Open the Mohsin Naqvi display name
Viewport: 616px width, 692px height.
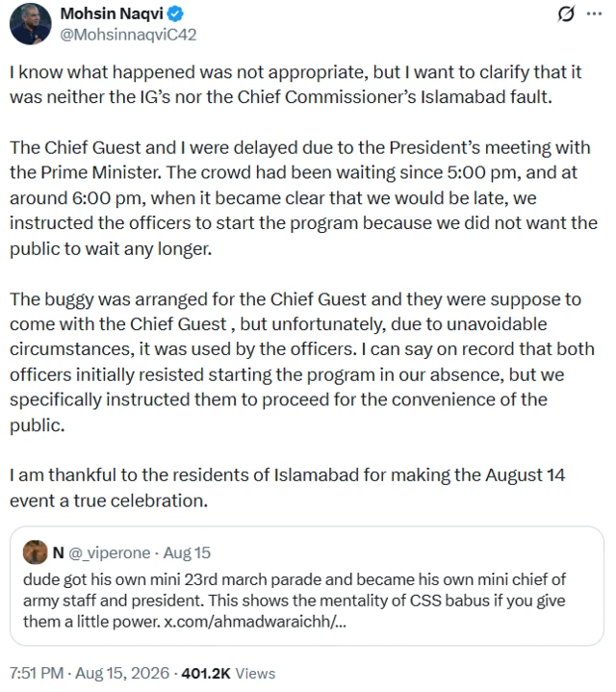(112, 14)
